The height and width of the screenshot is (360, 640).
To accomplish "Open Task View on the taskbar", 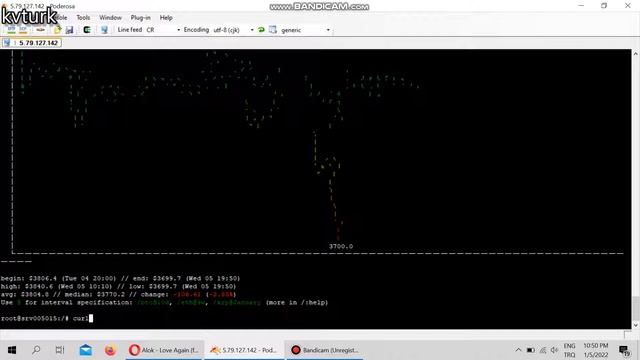I will [x=60, y=350].
